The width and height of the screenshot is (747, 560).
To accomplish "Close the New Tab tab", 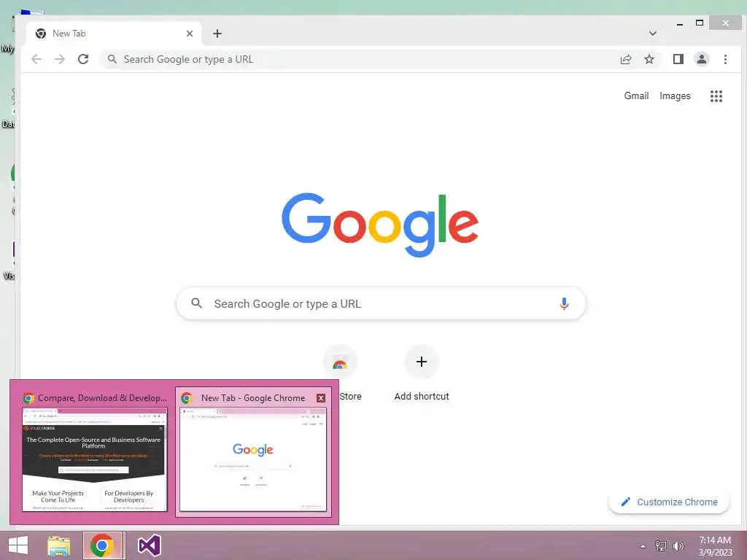I will pyautogui.click(x=190, y=34).
